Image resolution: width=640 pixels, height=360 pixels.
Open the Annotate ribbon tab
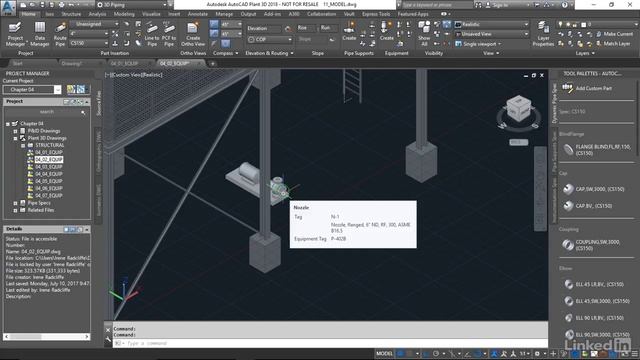coord(198,14)
